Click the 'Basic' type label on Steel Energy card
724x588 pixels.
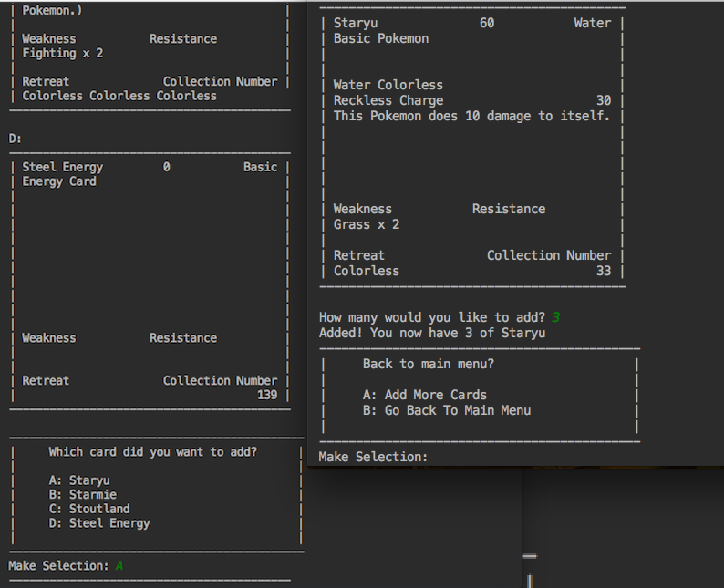[x=261, y=167]
